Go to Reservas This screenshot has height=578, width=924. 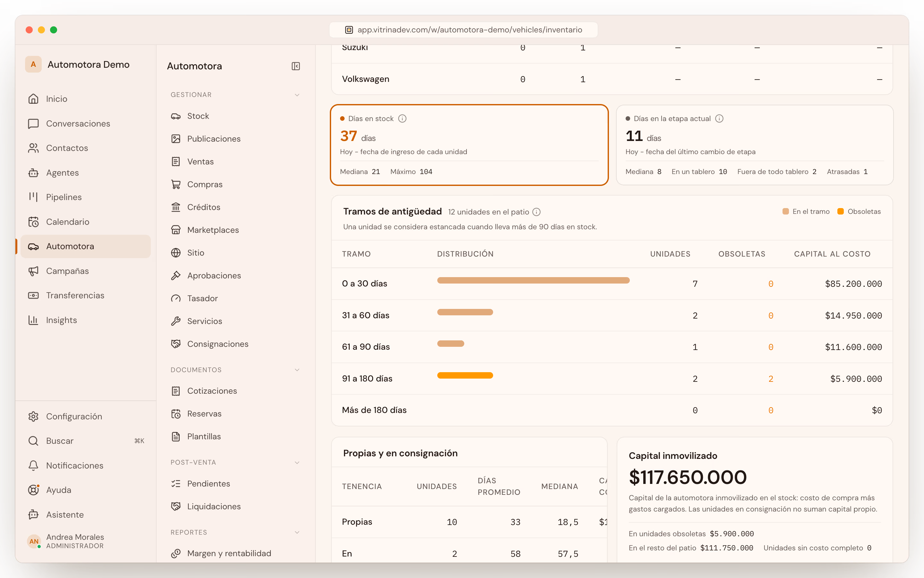click(x=235, y=414)
